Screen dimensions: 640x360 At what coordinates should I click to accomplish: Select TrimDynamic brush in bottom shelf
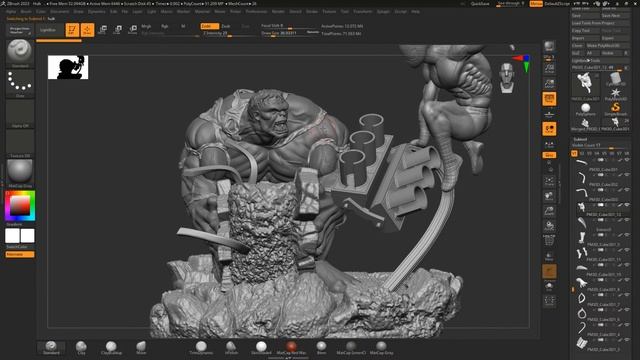[201, 348]
